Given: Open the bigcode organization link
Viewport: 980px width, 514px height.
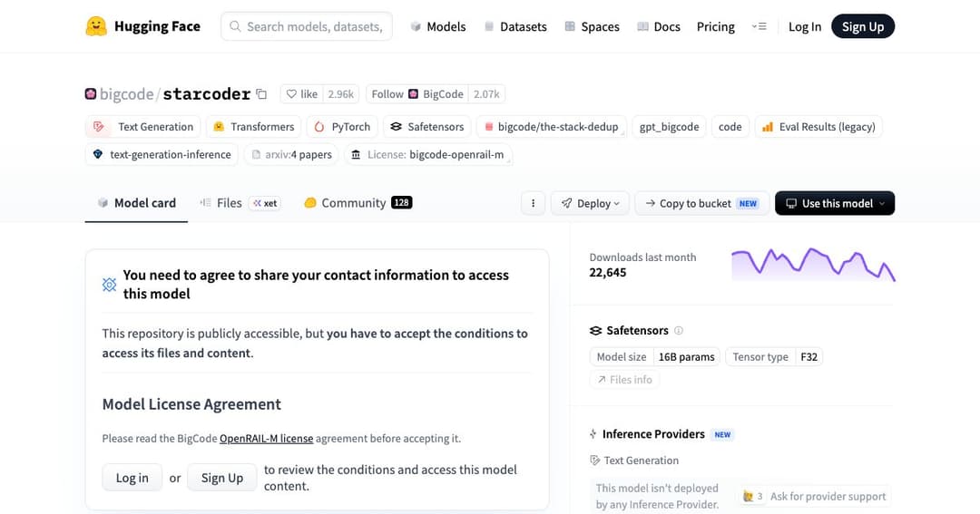Looking at the screenshot, I should (x=126, y=93).
